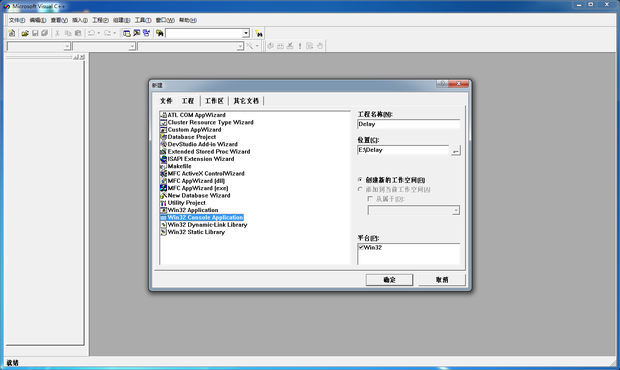The height and width of the screenshot is (370, 620).
Task: Open the Window List icon
Action: tap(147, 33)
